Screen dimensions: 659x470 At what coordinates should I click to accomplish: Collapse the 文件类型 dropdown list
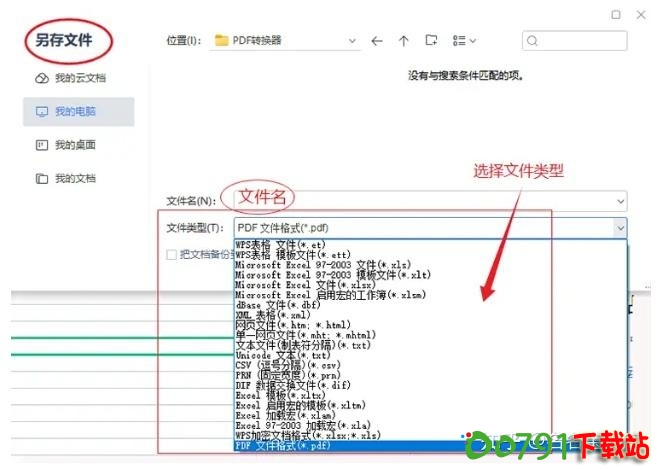[x=621, y=228]
